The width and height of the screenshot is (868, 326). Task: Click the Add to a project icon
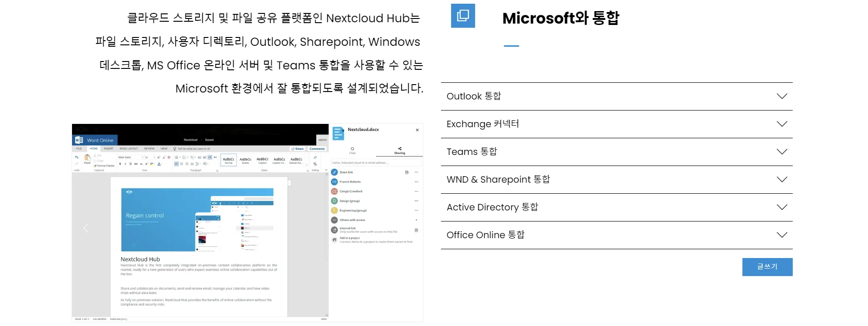click(334, 240)
